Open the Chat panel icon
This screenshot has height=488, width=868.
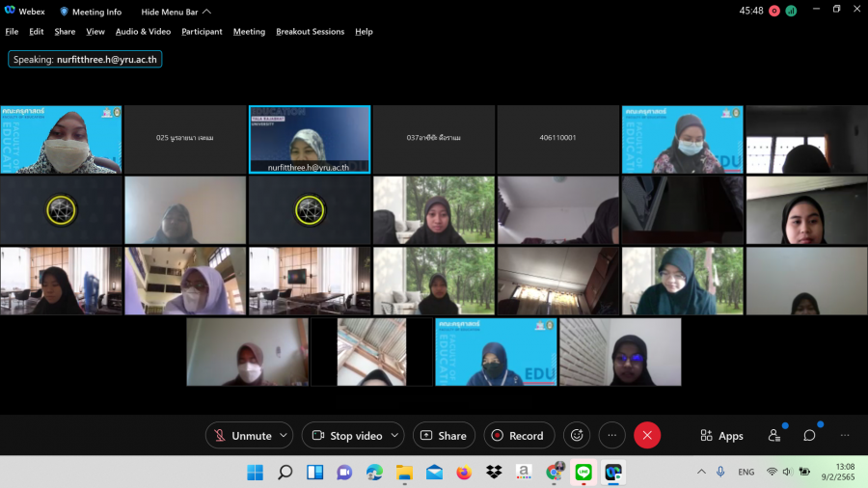809,436
